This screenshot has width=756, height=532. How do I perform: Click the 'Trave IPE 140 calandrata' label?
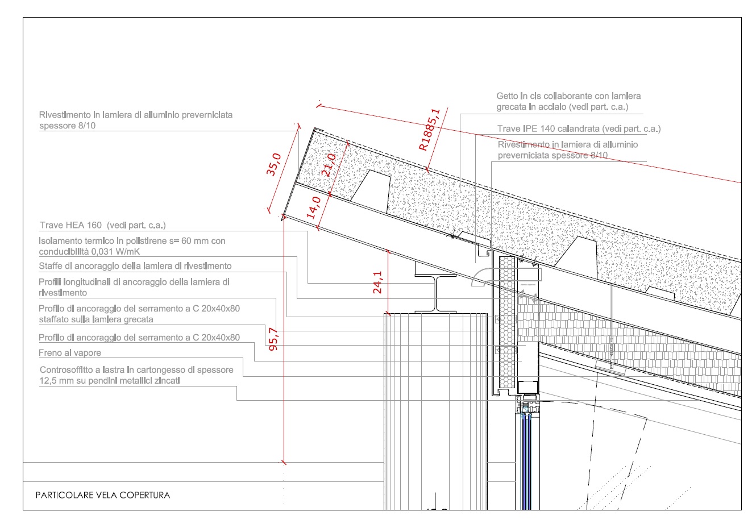point(579,129)
